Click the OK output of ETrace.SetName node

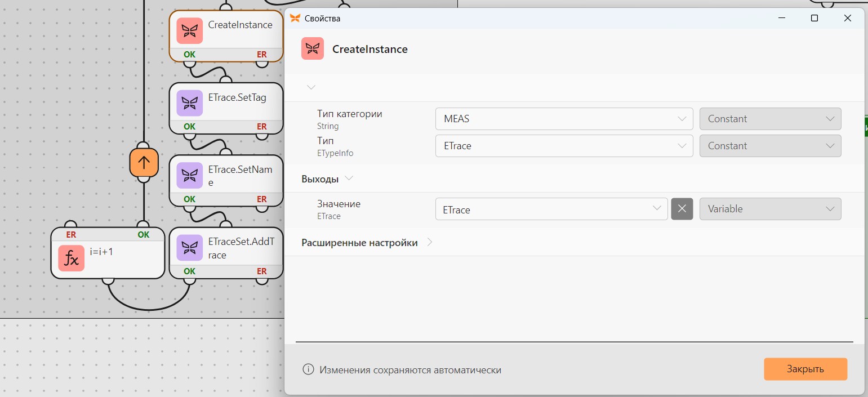tap(190, 199)
